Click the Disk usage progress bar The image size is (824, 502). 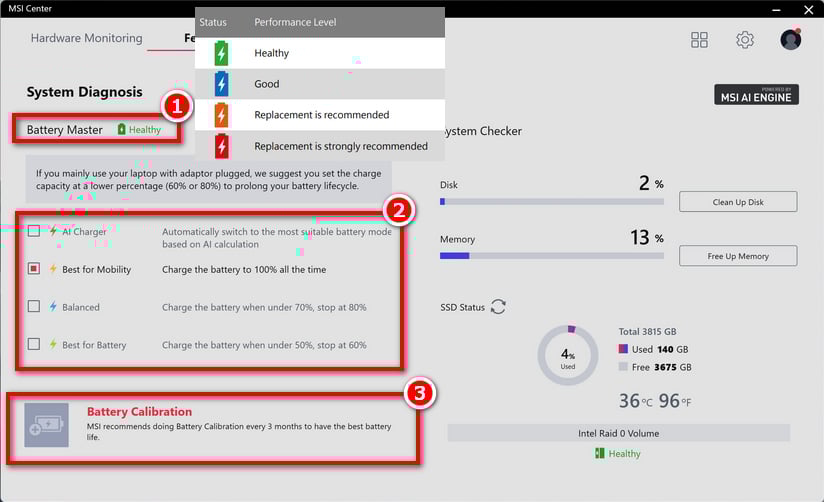[x=552, y=201]
